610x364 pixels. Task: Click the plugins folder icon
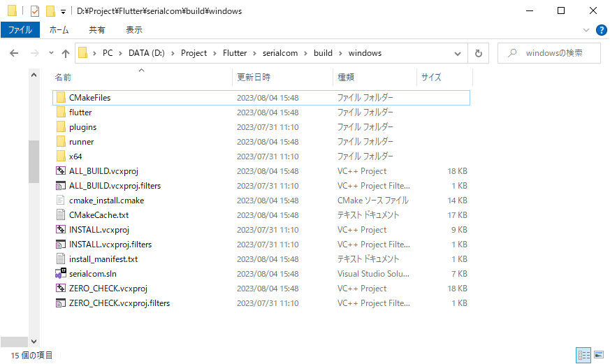click(61, 127)
